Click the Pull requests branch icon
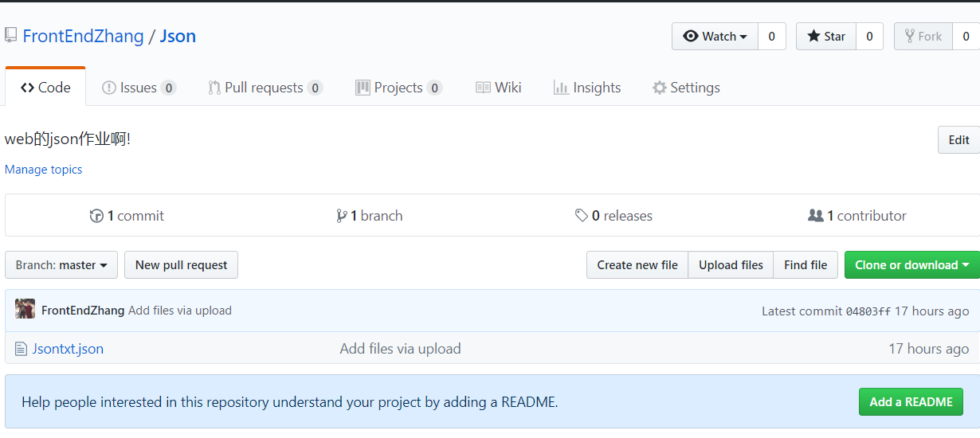Screen dimensions: 980x438 (214, 88)
